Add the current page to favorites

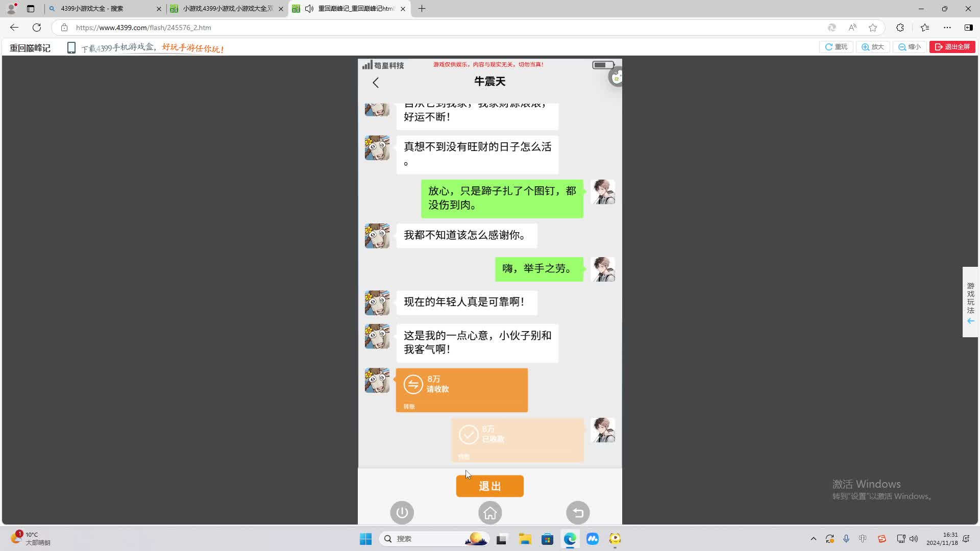[873, 28]
